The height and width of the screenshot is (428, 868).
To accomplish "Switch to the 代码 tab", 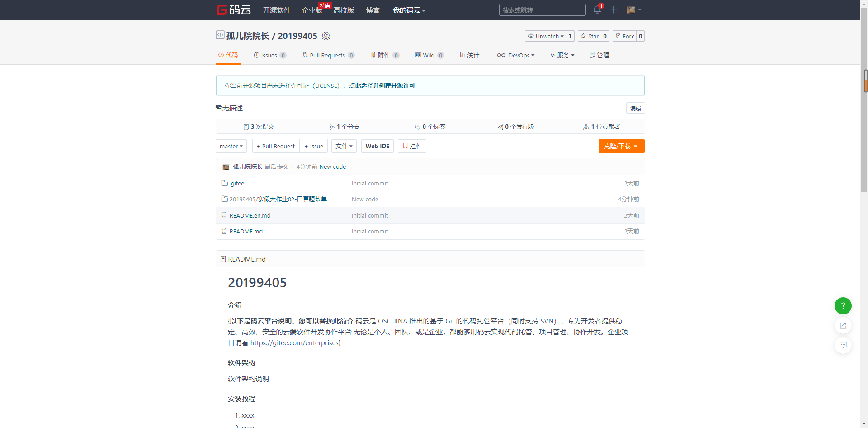I will tap(228, 55).
